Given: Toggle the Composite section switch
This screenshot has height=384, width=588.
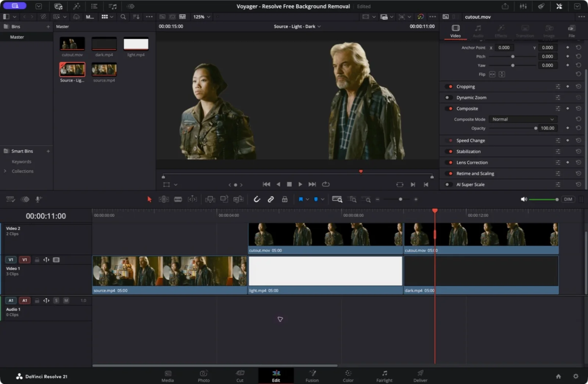Looking at the screenshot, I should 449,109.
